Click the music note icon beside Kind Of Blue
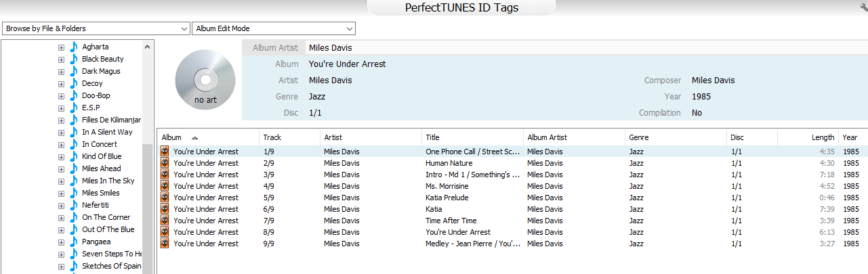 [74, 156]
